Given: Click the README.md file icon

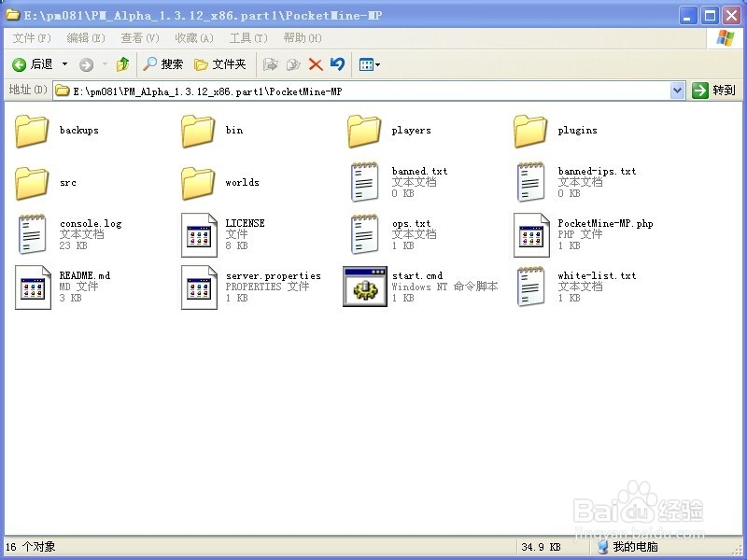Looking at the screenshot, I should (x=33, y=287).
